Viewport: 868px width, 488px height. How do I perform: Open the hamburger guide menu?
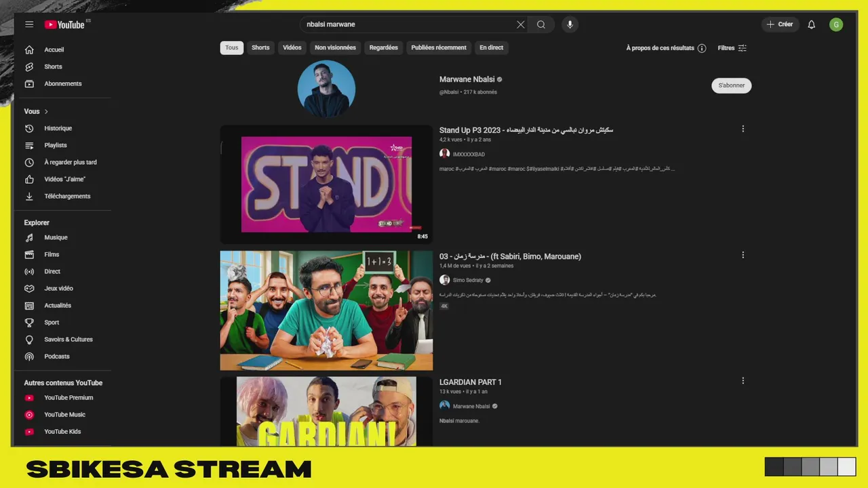point(29,24)
